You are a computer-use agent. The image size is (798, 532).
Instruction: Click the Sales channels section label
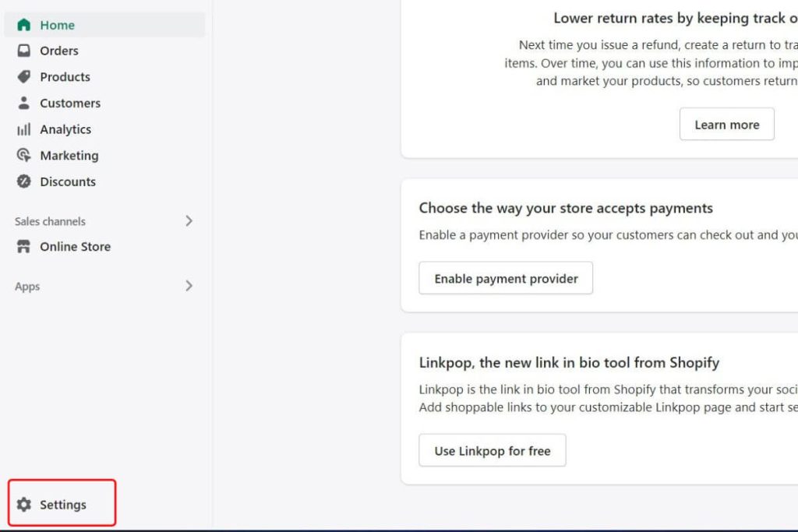(50, 221)
